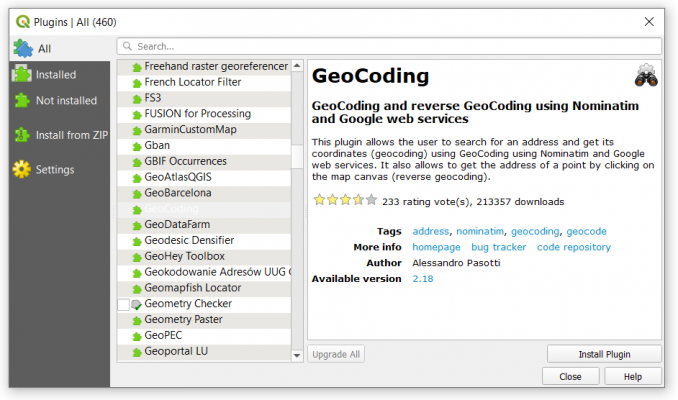The image size is (678, 400).
Task: Click plugin list scroll down arrow
Action: pyautogui.click(x=297, y=355)
